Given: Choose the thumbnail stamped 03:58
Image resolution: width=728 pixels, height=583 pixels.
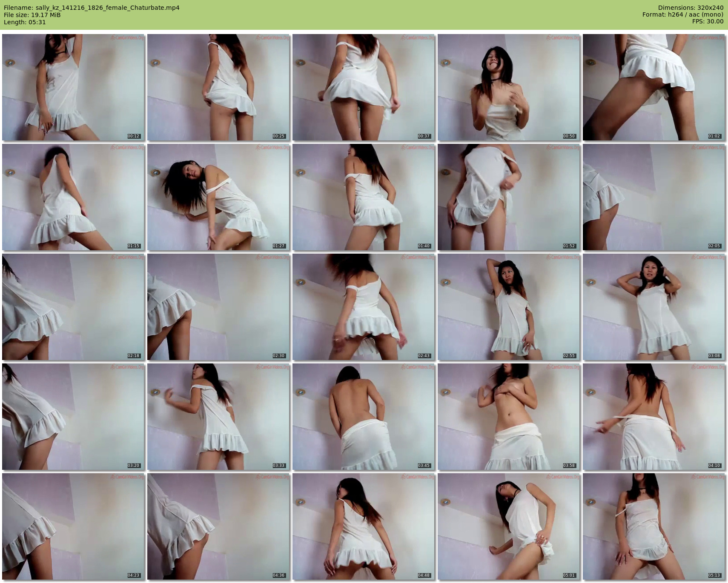Looking at the screenshot, I should pyautogui.click(x=509, y=417).
